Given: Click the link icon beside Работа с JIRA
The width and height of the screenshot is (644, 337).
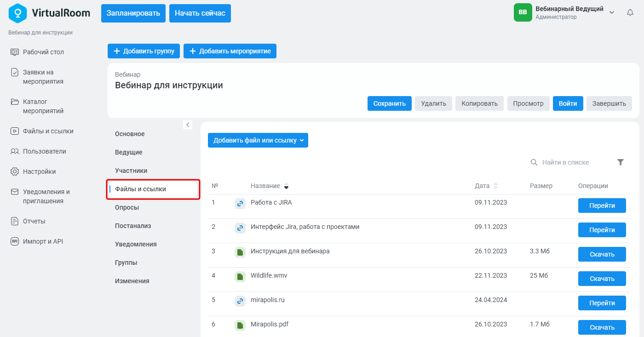Looking at the screenshot, I should [240, 204].
